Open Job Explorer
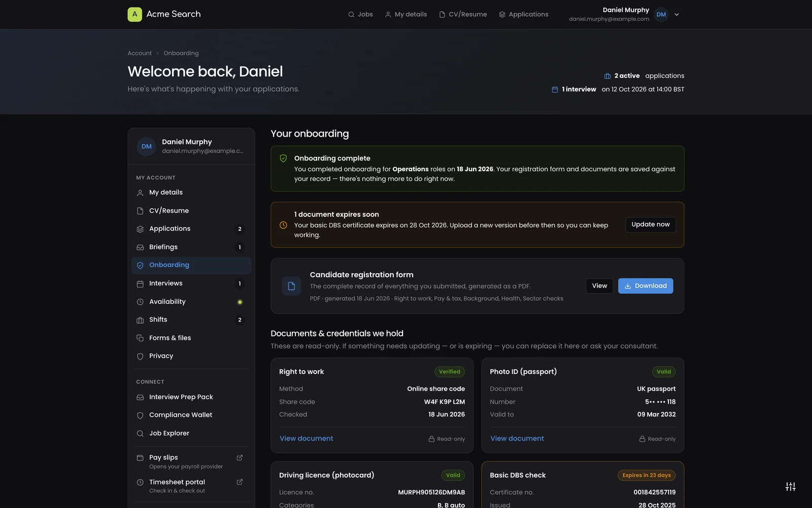The image size is (812, 508). 191,433
